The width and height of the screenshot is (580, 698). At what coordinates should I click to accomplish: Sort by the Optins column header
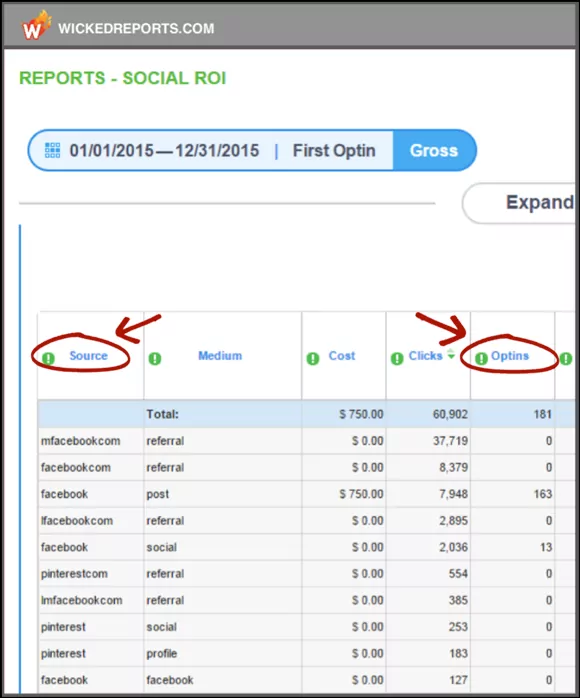click(510, 356)
